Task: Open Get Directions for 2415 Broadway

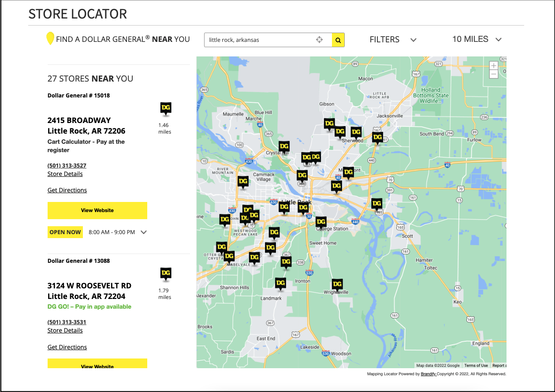Action: click(67, 190)
